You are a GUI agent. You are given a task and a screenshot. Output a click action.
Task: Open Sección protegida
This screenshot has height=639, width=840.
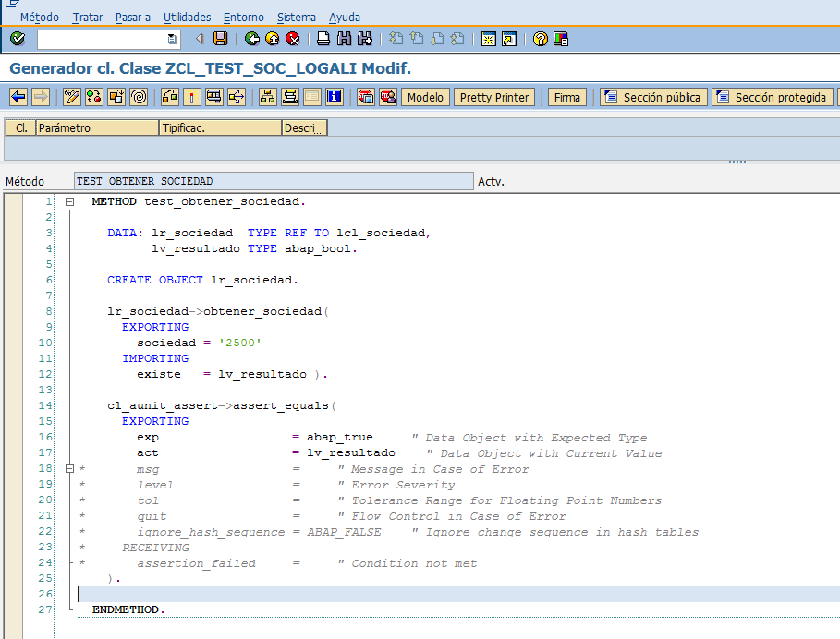773,97
